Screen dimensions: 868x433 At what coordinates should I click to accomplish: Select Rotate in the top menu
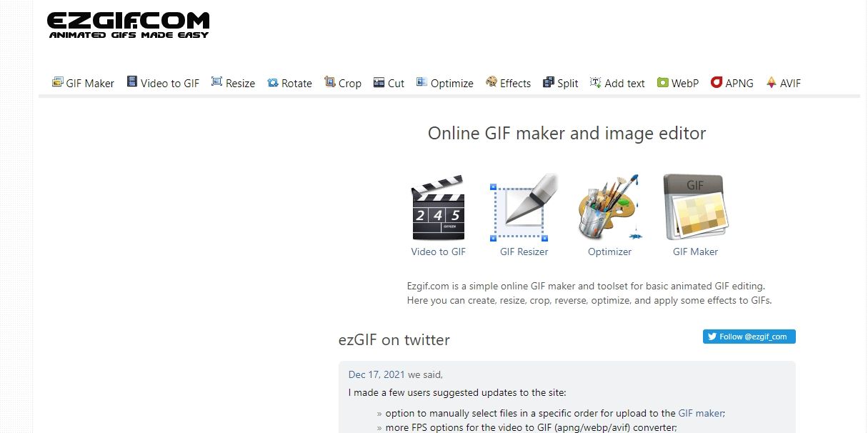point(296,84)
